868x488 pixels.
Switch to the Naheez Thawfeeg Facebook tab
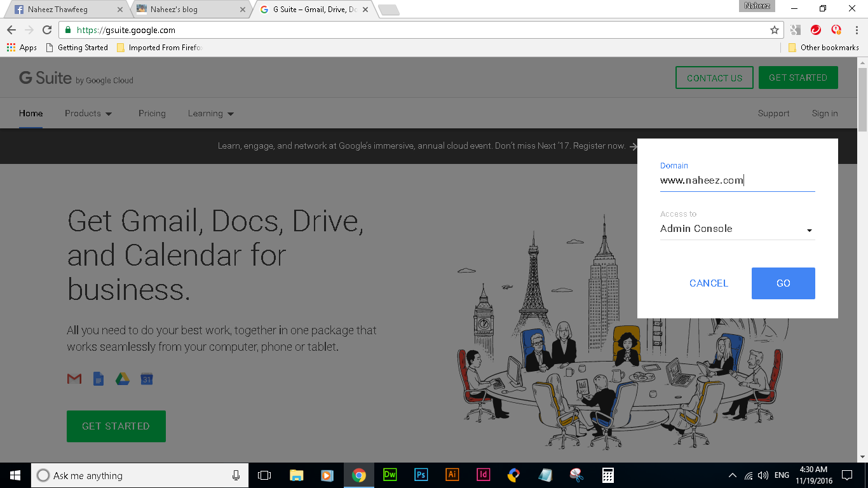click(x=65, y=10)
